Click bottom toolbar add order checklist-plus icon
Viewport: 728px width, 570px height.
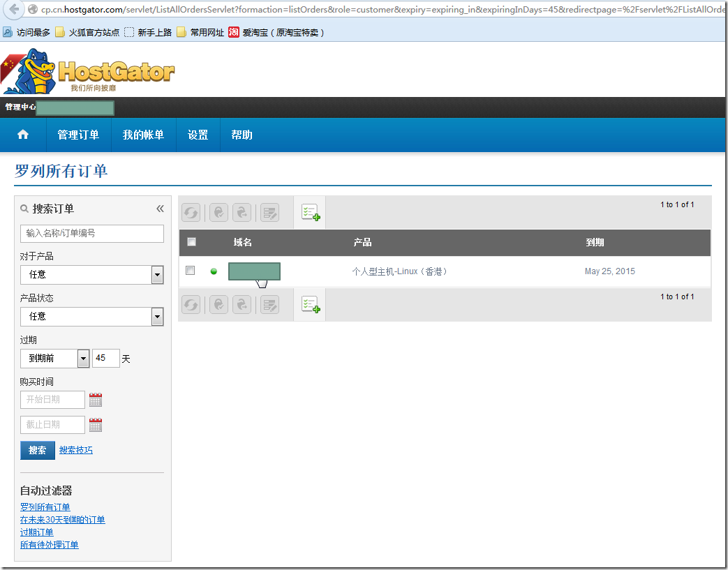coord(311,304)
